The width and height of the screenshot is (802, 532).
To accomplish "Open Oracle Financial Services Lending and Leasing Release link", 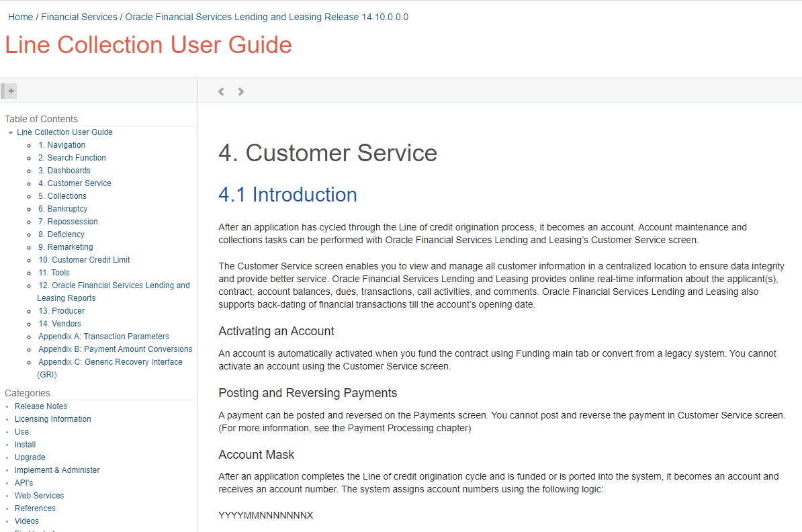I will (267, 17).
